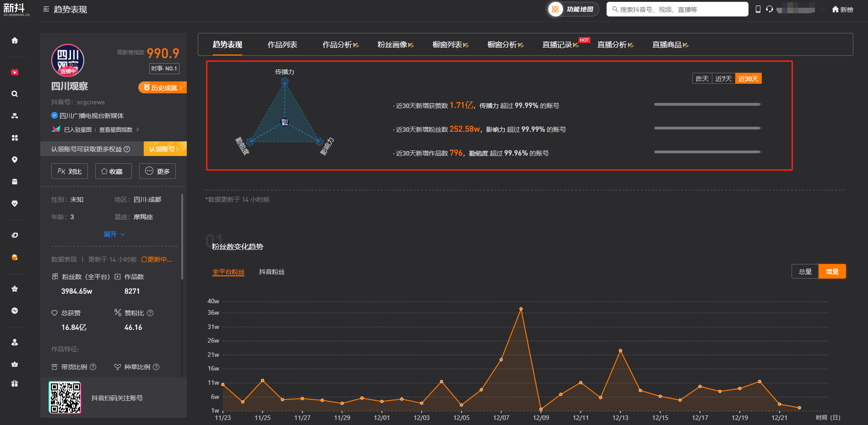This screenshot has height=425, width=868.
Task: Open the magnifier search sidebar icon
Action: (15, 94)
